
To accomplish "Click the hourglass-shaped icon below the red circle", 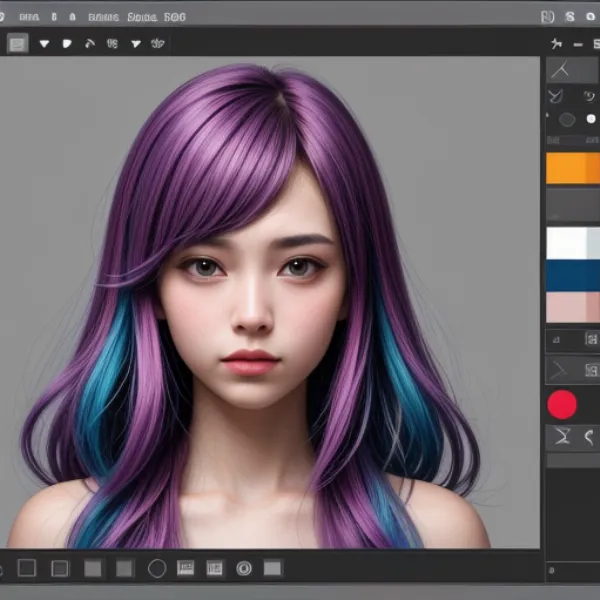I will point(562,436).
